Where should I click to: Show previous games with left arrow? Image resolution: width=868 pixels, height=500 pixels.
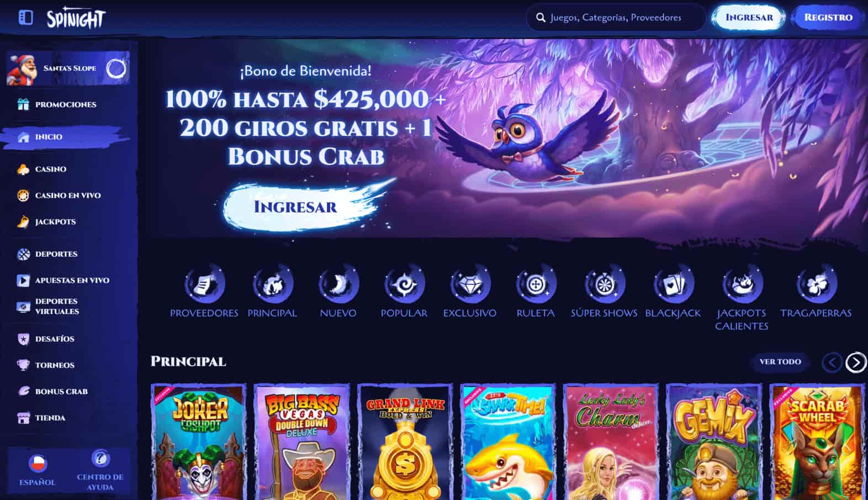coord(832,363)
